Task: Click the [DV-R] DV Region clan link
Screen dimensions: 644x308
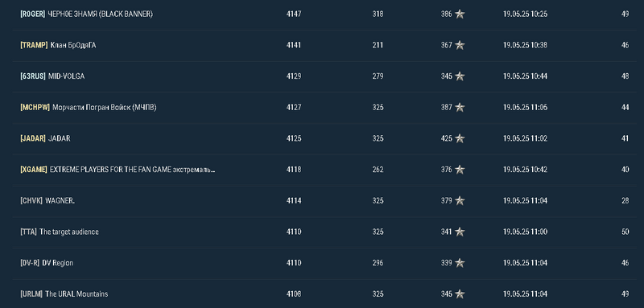Action: [47, 263]
